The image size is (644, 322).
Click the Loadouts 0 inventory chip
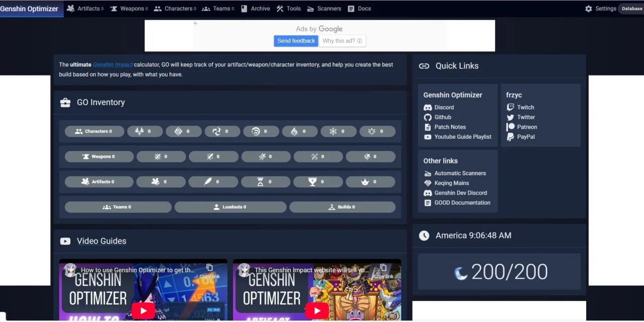(x=230, y=207)
